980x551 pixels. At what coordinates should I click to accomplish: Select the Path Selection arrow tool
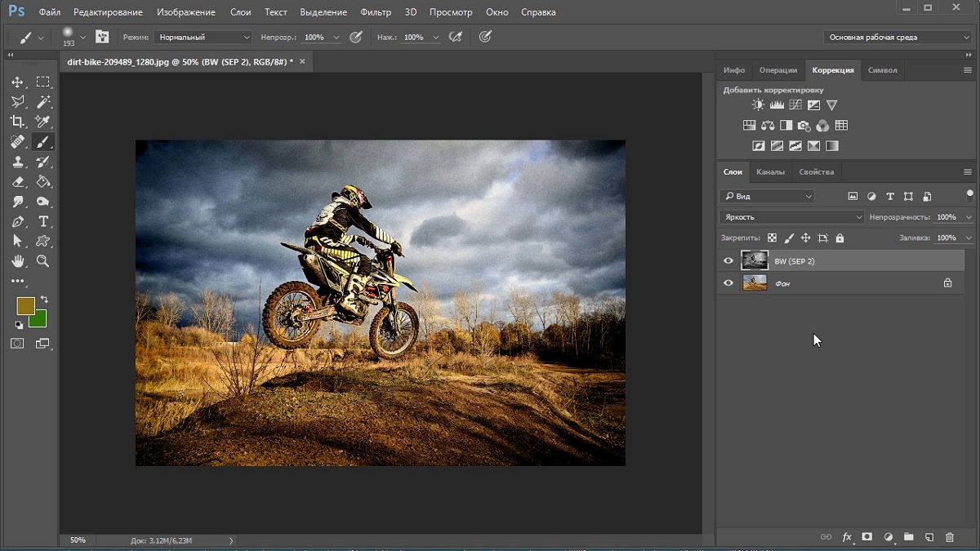(17, 242)
